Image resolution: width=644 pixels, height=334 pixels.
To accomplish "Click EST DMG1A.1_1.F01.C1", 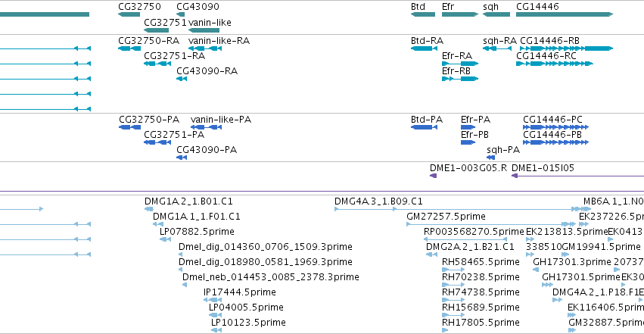I will click(x=158, y=224).
